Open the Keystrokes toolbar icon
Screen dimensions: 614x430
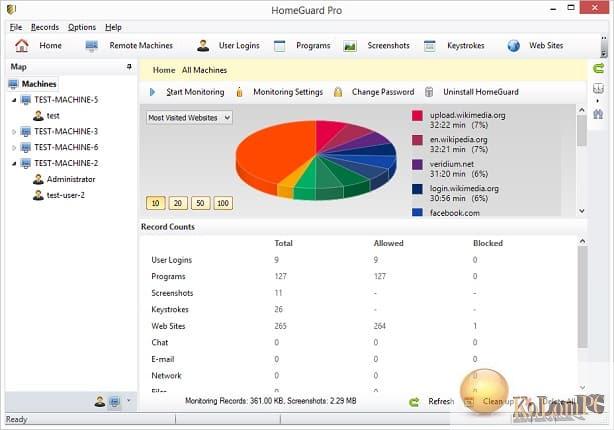pos(430,46)
